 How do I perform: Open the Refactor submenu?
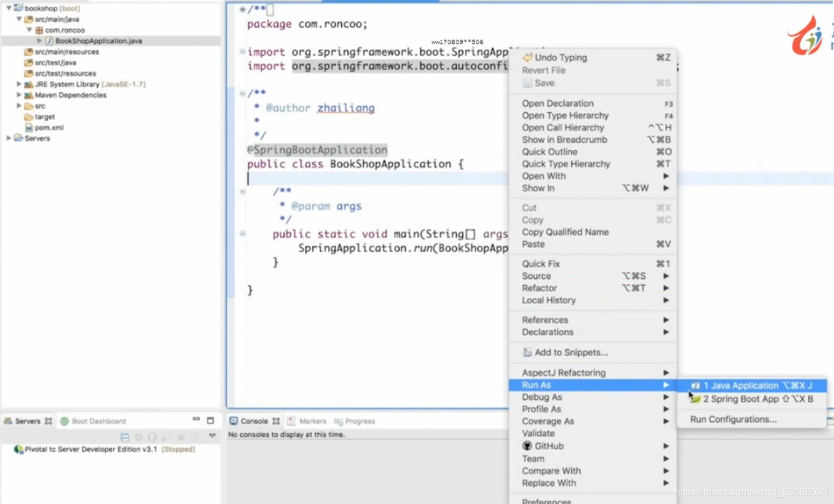click(593, 288)
